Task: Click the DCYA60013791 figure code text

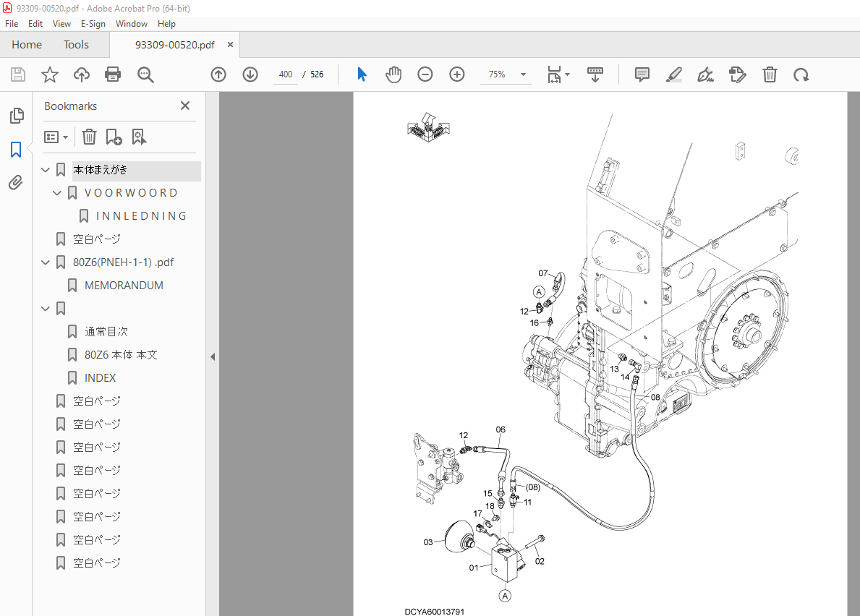Action: (435, 612)
